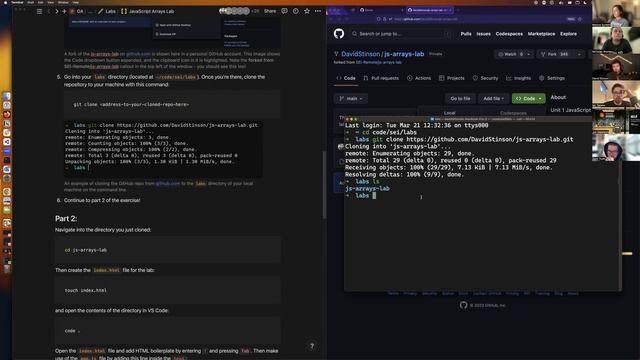Screen dimensions: 640x360
Task: Click the 'touch index.html' code block
Action: click(168, 290)
